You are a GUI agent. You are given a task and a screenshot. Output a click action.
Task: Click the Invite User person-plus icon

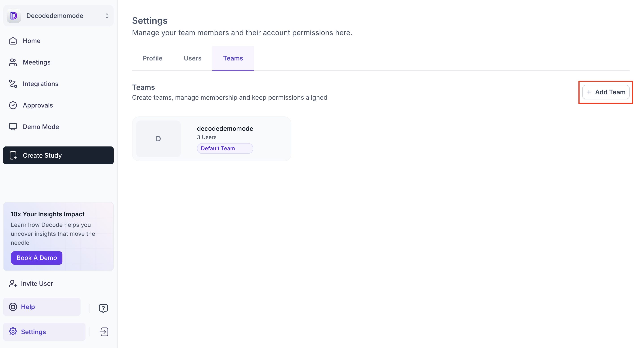(x=13, y=284)
